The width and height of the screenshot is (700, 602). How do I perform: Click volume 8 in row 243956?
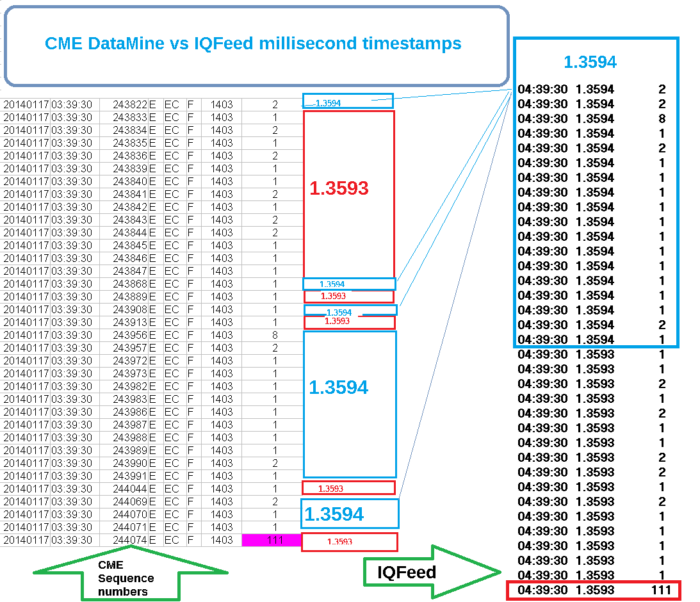point(275,335)
